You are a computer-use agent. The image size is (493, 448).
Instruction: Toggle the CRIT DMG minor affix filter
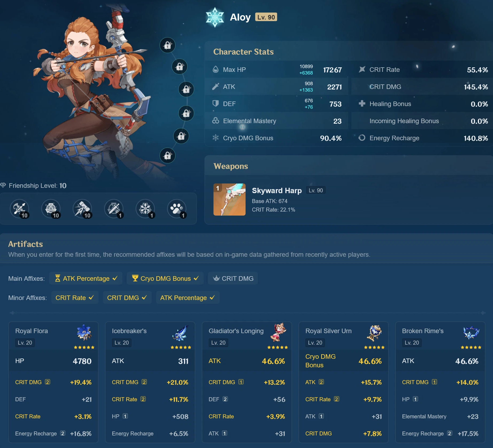point(127,298)
